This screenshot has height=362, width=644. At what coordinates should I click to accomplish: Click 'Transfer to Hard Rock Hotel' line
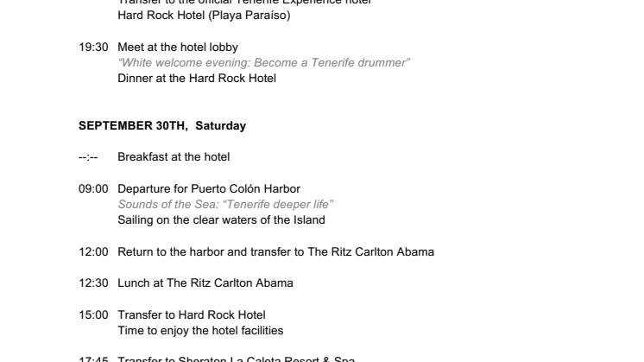192,315
